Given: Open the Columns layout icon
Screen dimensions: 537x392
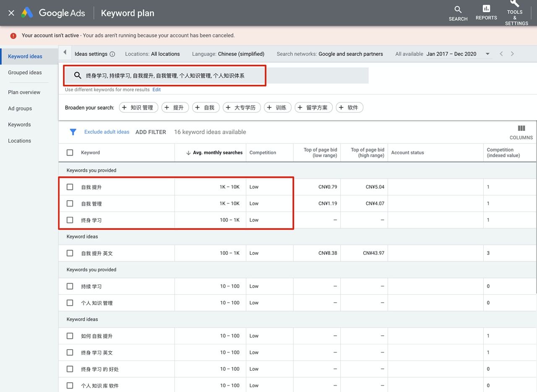Looking at the screenshot, I should (x=521, y=128).
